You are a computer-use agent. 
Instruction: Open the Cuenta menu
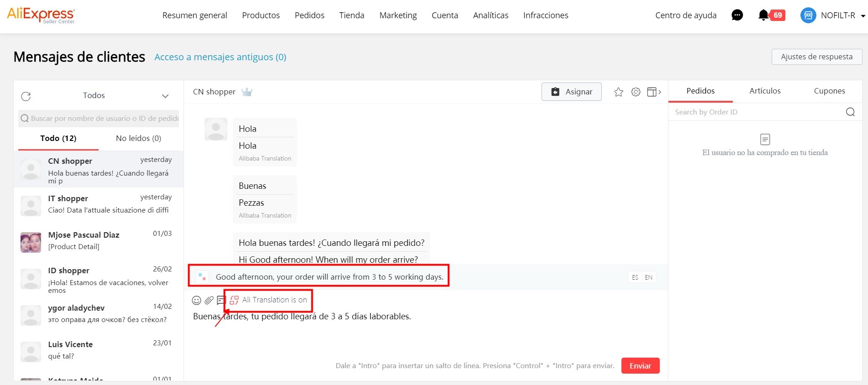pyautogui.click(x=445, y=15)
